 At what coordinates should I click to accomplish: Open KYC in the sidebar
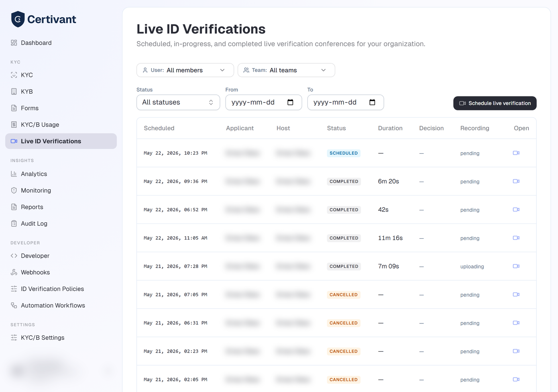[61, 75]
